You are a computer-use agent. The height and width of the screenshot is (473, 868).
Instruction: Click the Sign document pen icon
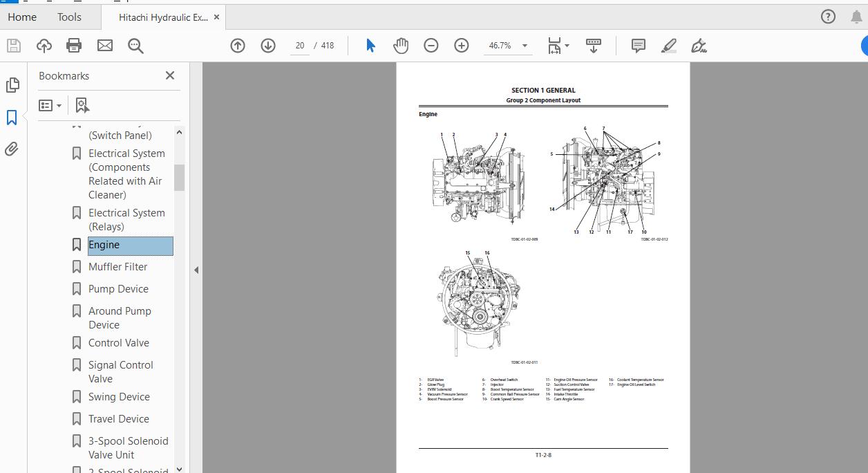tap(699, 46)
